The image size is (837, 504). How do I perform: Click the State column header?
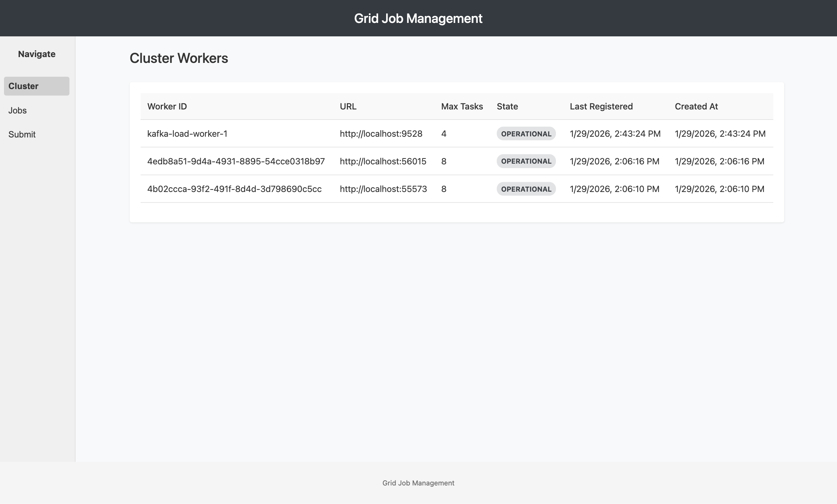(507, 107)
